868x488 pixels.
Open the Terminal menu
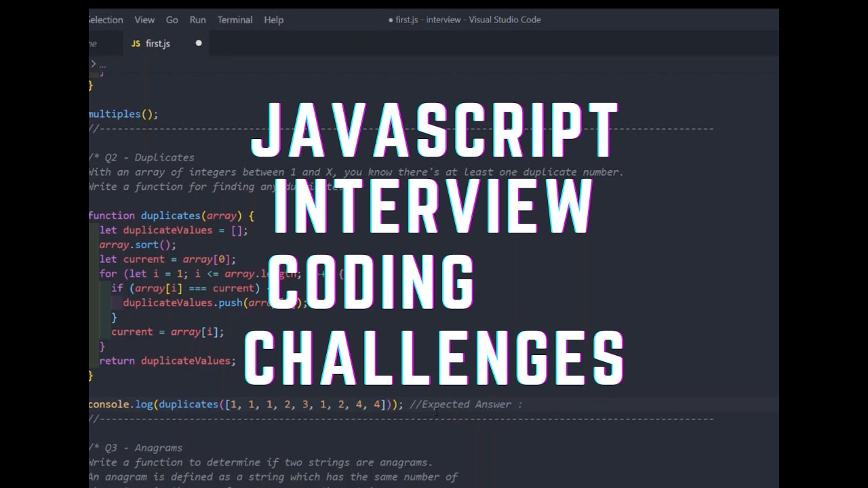(x=235, y=20)
